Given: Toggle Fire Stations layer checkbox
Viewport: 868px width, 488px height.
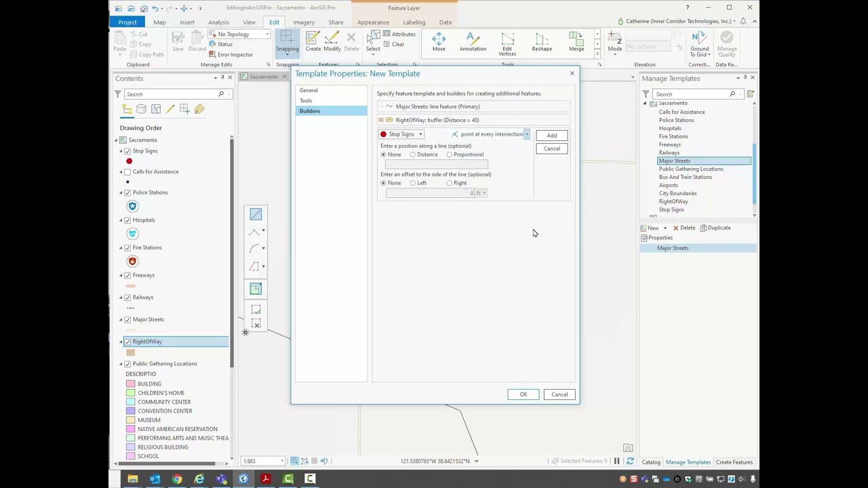Looking at the screenshot, I should click(127, 247).
